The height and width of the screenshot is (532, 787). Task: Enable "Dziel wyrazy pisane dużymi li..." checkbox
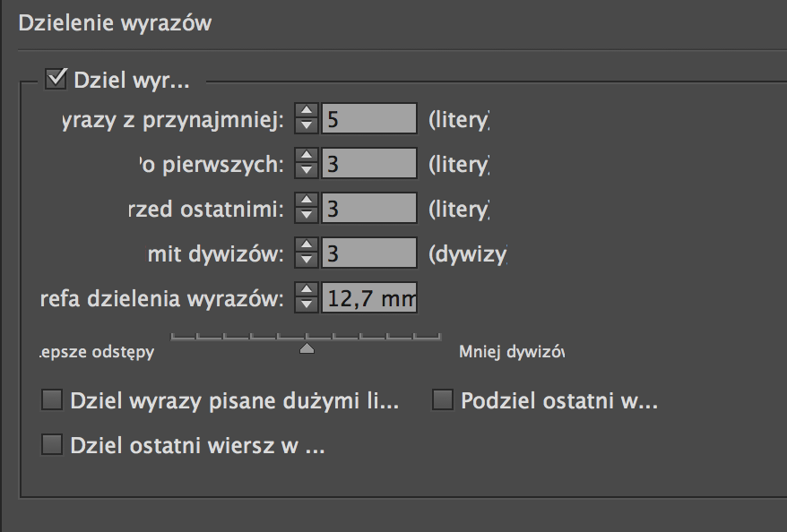pos(52,400)
